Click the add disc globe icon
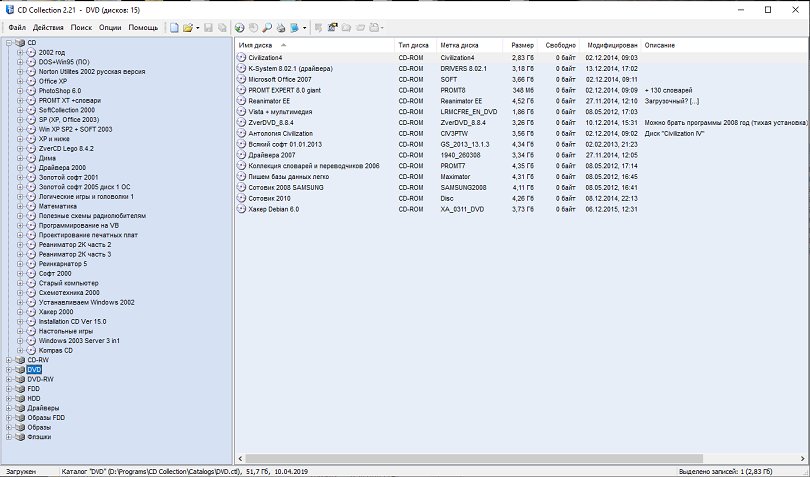The image size is (810, 477). (x=239, y=27)
